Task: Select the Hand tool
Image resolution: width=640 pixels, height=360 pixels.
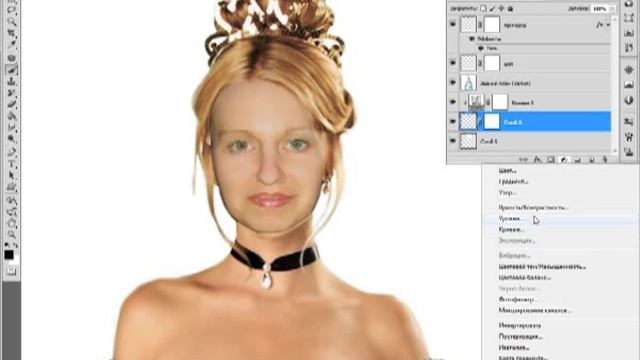Action: point(12,224)
